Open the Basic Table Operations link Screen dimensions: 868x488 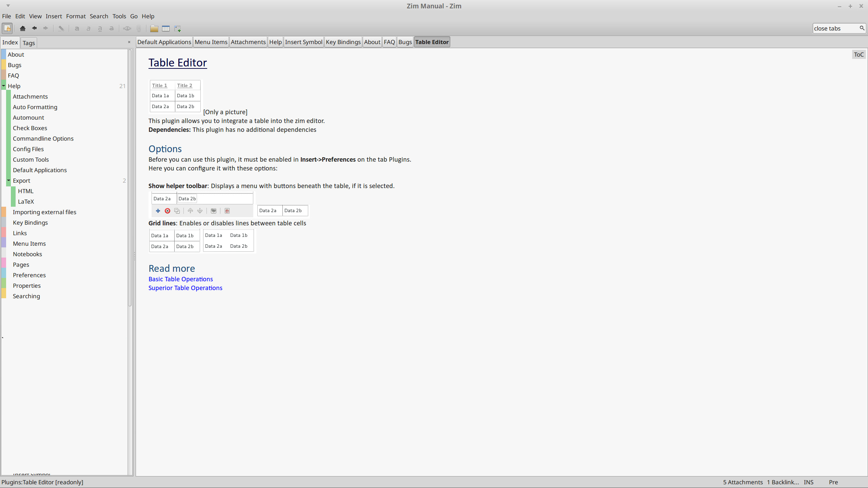tap(180, 279)
